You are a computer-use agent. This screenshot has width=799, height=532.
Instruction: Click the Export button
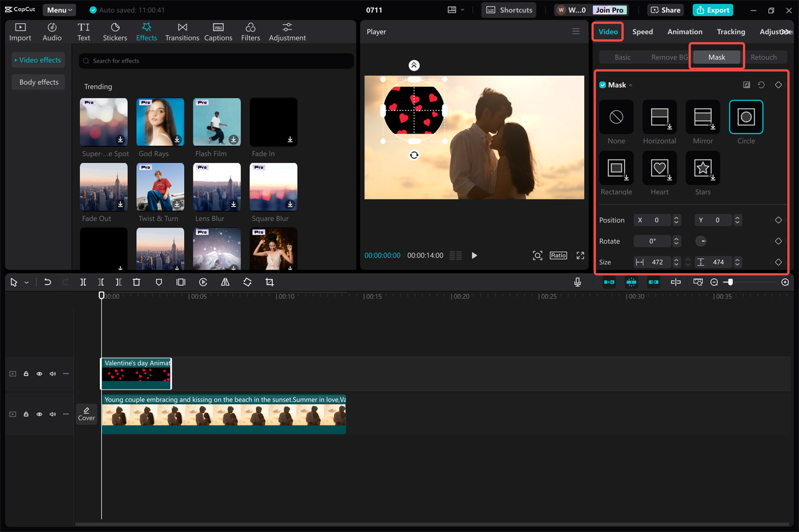(x=712, y=9)
